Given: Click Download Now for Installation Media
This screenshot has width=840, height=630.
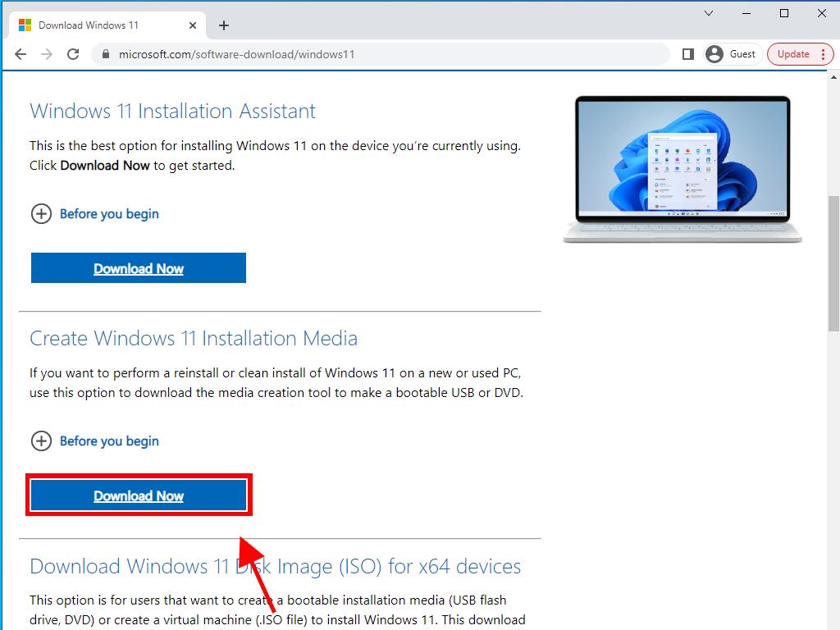Looking at the screenshot, I should tap(139, 495).
